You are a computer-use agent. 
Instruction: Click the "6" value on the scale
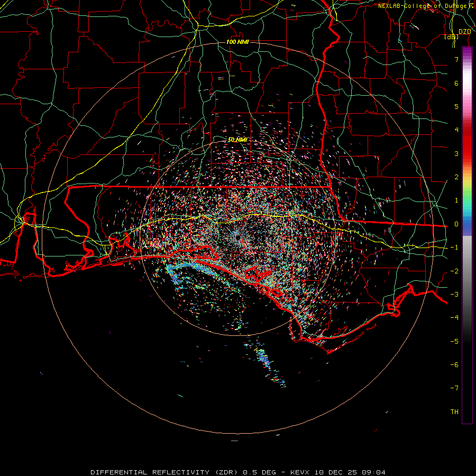456,83
